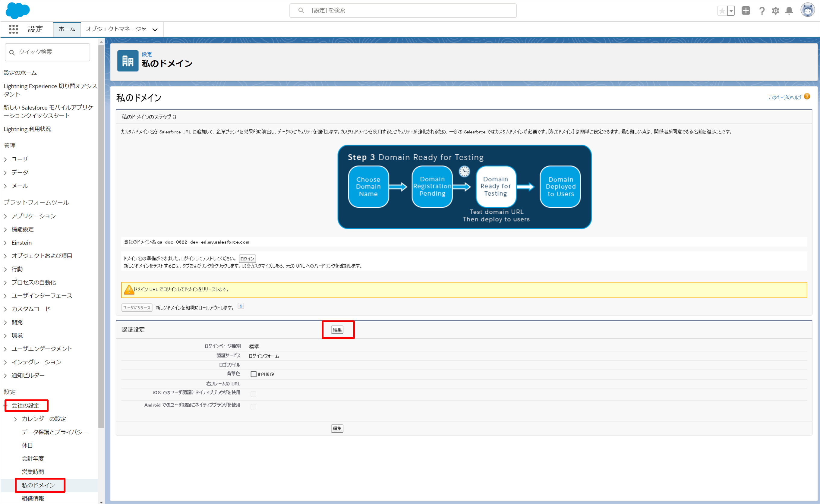
Task: Expand オブジェクトおよび項目 node
Action: 5,256
